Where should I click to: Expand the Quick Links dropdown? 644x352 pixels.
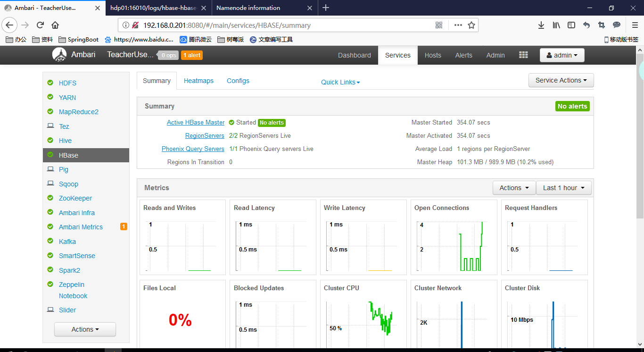tap(340, 82)
